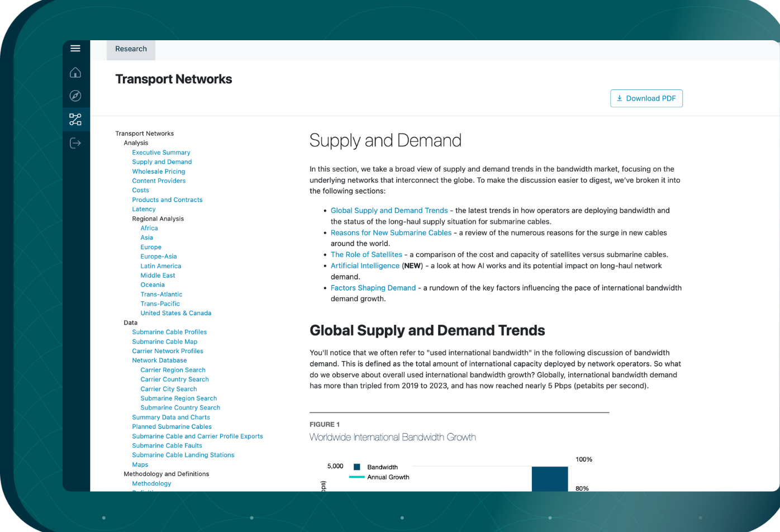Open the hamburger navigation menu

(x=75, y=48)
